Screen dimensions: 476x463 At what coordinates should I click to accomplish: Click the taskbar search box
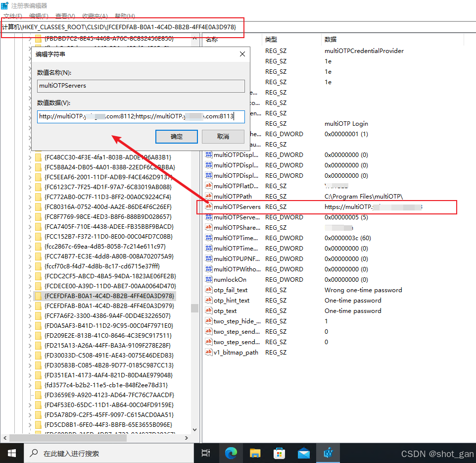pyautogui.click(x=109, y=453)
